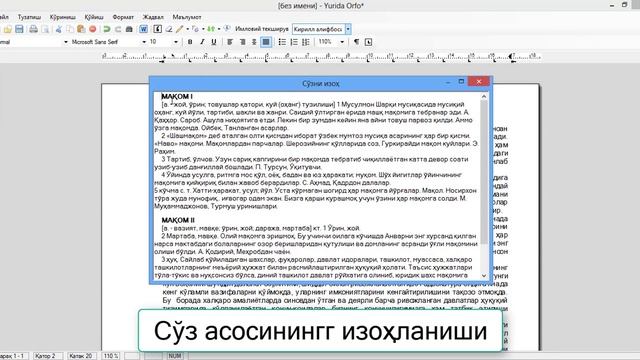Open the Формат menu
Screen dimensions: 640x360
123,17
